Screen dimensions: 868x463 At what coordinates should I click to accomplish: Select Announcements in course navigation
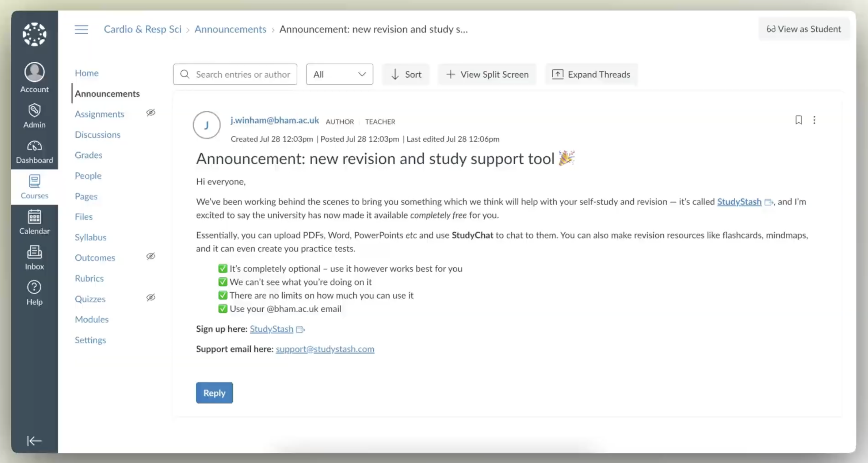tap(107, 94)
